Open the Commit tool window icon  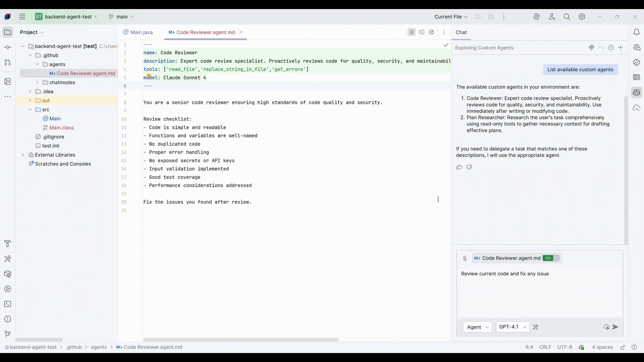tap(8, 47)
